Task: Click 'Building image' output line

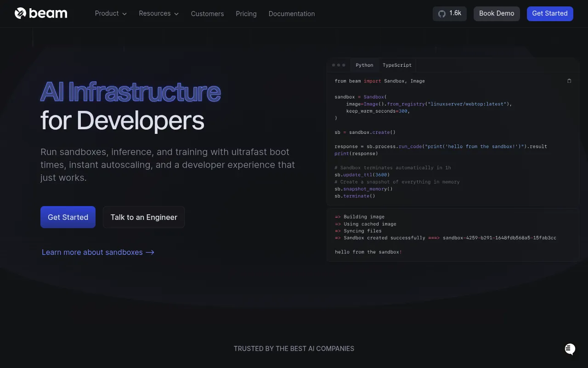Action: tap(360, 217)
